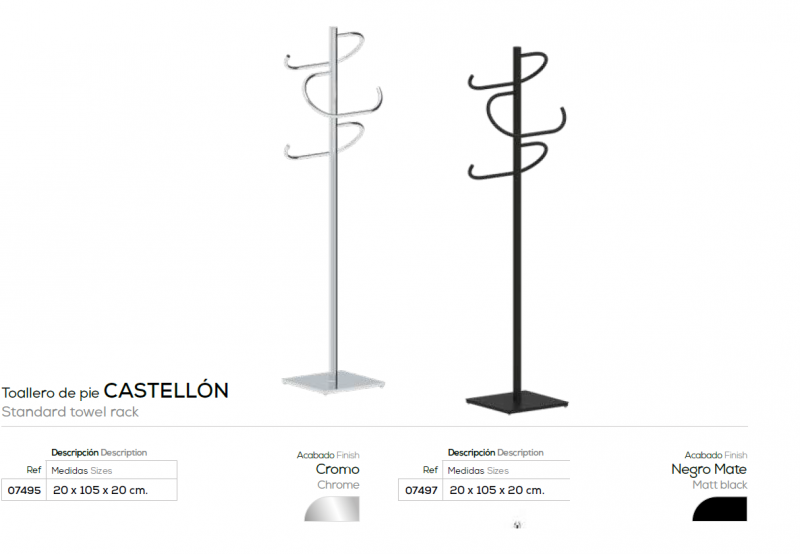The image size is (800, 554).
Task: Click the Matt black finish text
Action: pyautogui.click(x=719, y=485)
